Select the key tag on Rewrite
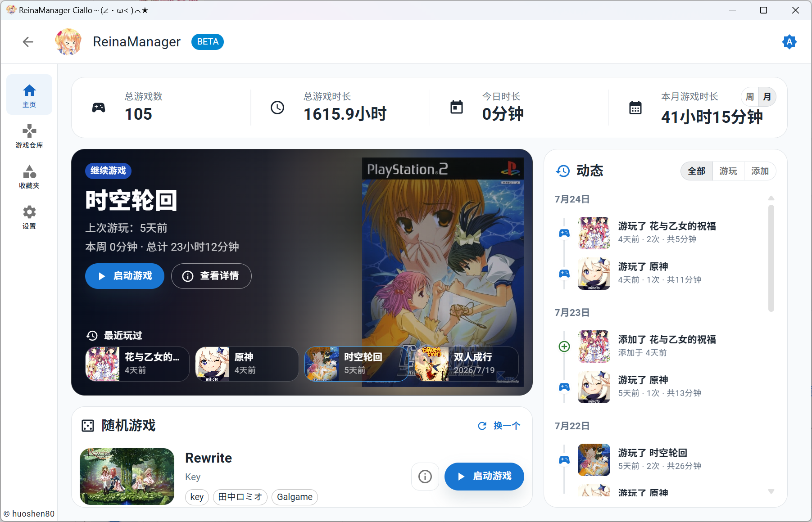 coord(197,497)
